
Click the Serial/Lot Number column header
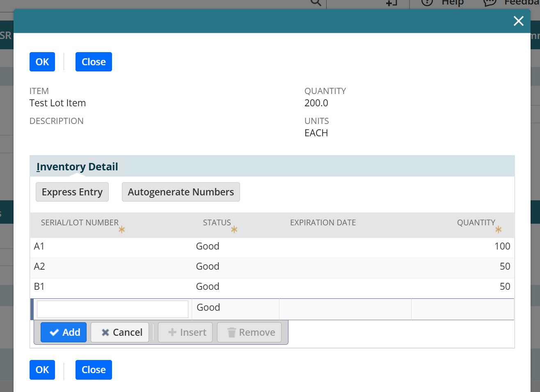[x=80, y=223]
